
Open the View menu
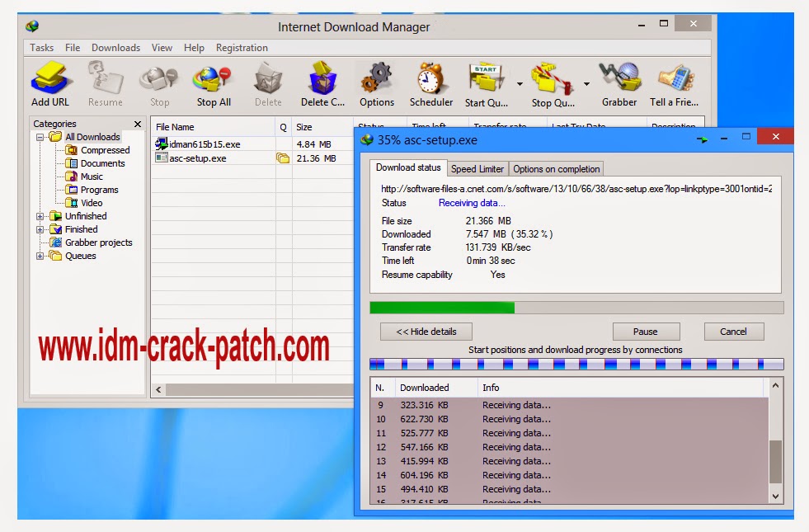(162, 48)
